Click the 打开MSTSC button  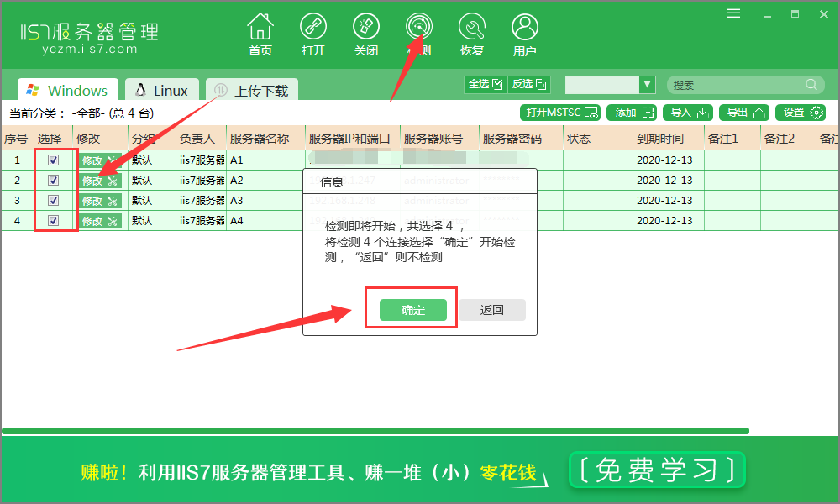[560, 113]
